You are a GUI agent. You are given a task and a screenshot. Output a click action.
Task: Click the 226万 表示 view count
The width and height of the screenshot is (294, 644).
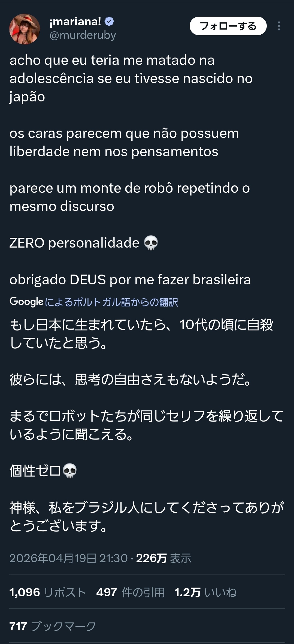(163, 558)
